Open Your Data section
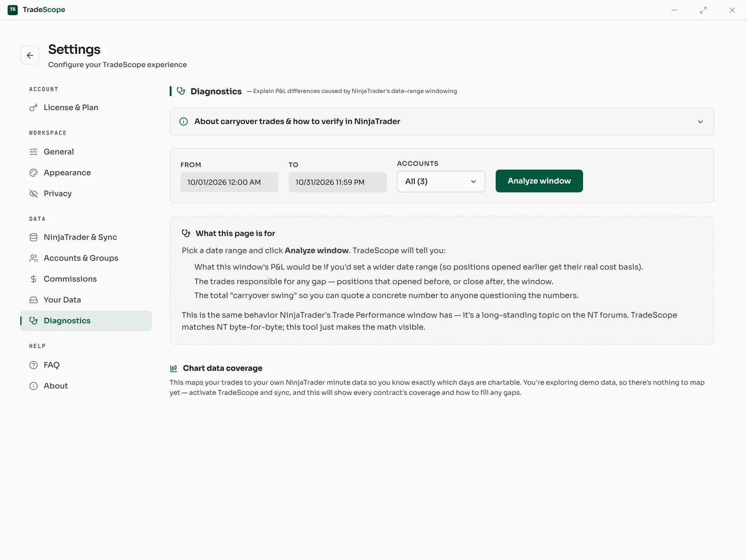This screenshot has width=747, height=560. click(86, 300)
